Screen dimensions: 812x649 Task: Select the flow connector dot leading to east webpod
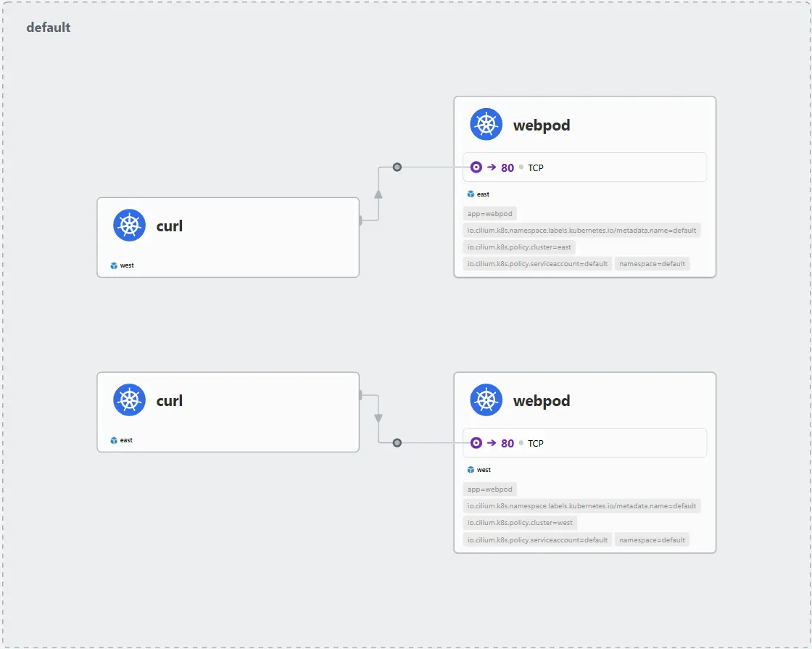(x=397, y=167)
